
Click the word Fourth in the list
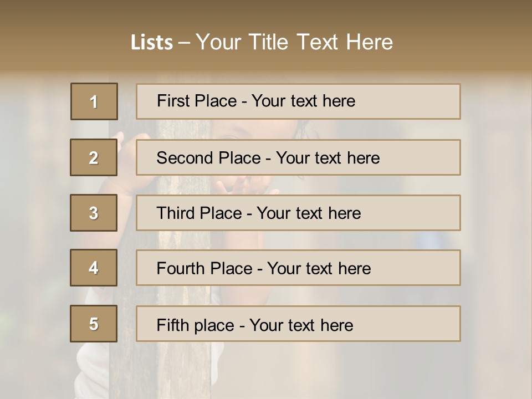pos(176,269)
